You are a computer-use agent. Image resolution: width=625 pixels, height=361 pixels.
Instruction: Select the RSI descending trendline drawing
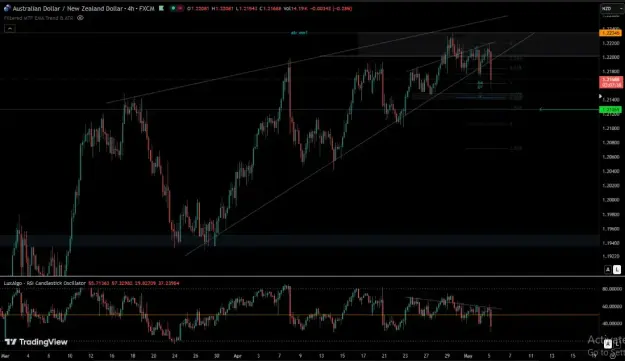454,303
